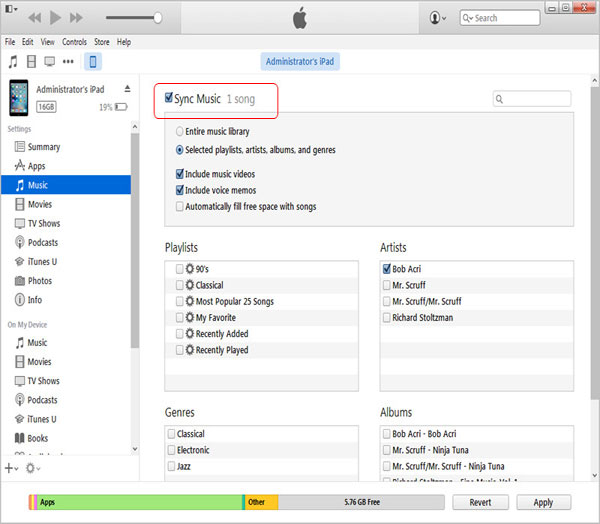Check the Recently Played playlist
This screenshot has width=600, height=524.
point(179,350)
